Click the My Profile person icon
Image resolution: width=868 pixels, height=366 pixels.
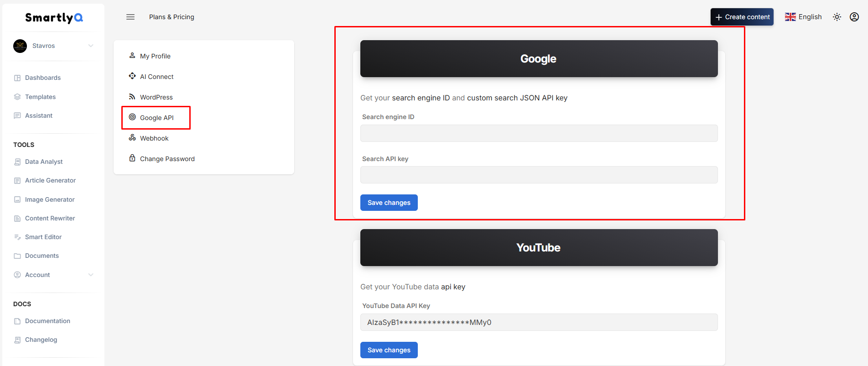pos(132,56)
